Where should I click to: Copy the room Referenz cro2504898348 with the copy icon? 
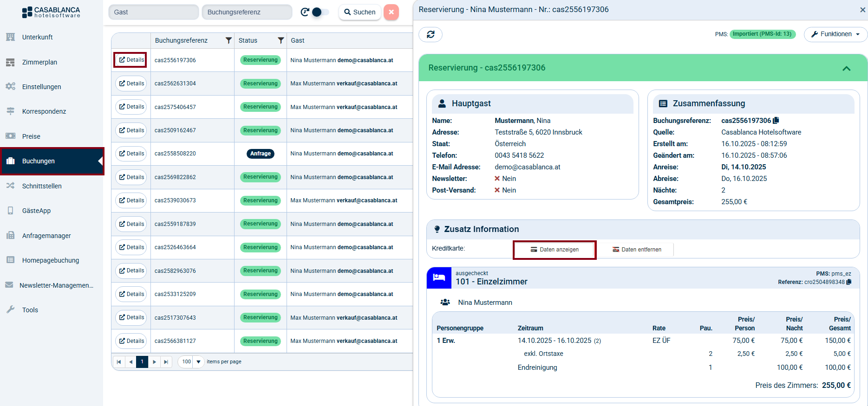pos(849,282)
